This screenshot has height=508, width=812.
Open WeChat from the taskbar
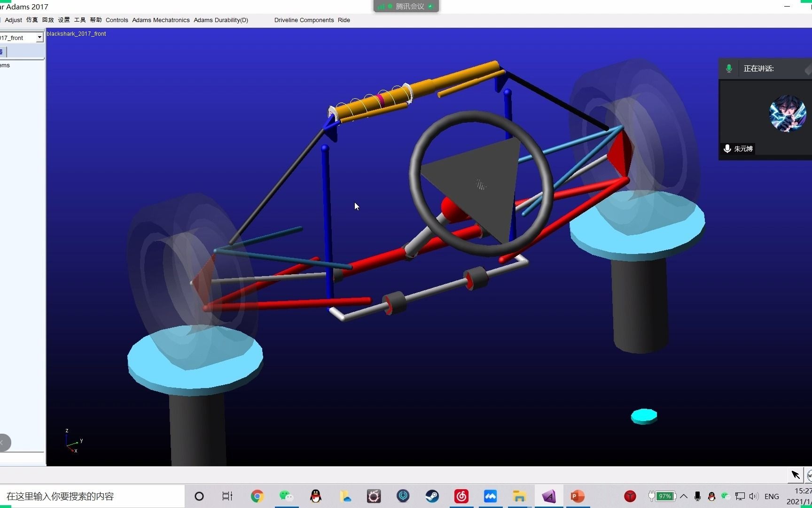pyautogui.click(x=286, y=496)
